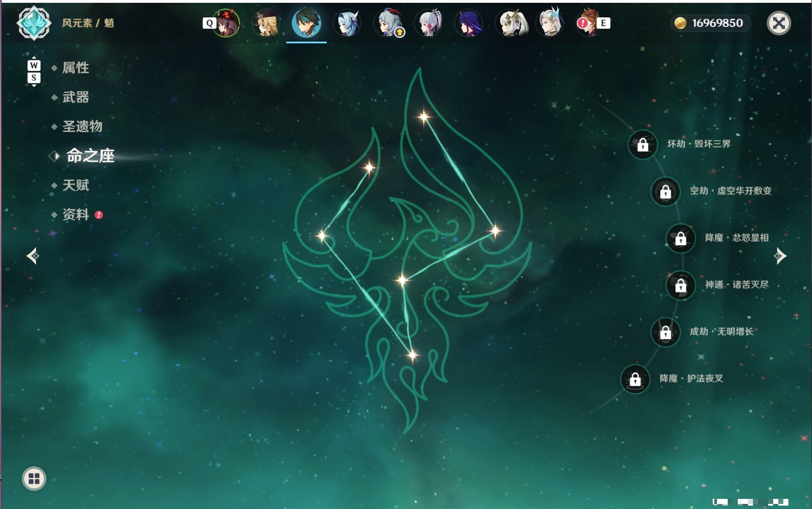
Task: Open locked constellation 坏劫·毁坏三界
Action: coord(643,145)
